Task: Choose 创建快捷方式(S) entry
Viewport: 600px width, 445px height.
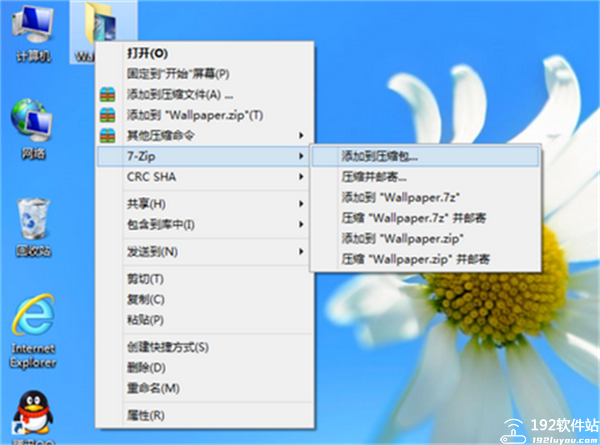Action: click(205, 347)
